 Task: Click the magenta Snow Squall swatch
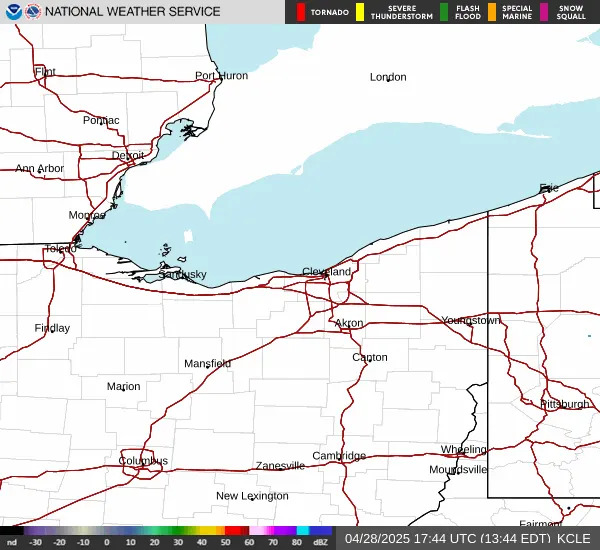click(x=544, y=12)
